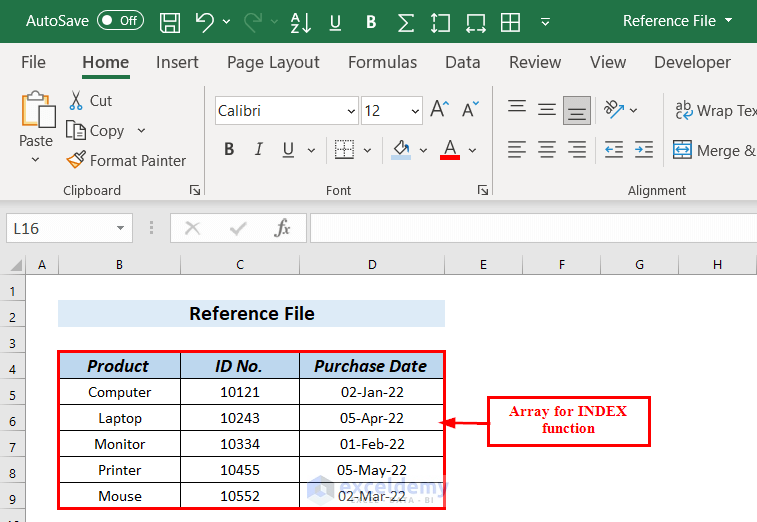Open the Borders dropdown arrow
Screen dimensions: 757x522
(367, 150)
